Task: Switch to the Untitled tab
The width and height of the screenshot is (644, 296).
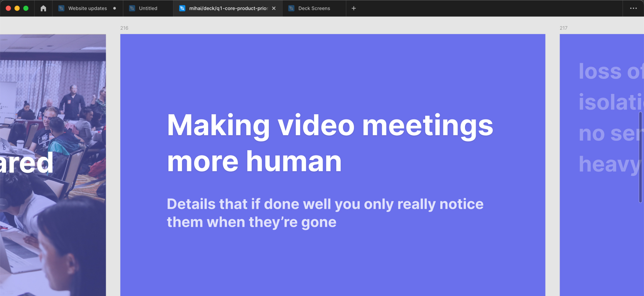Action: (x=148, y=8)
